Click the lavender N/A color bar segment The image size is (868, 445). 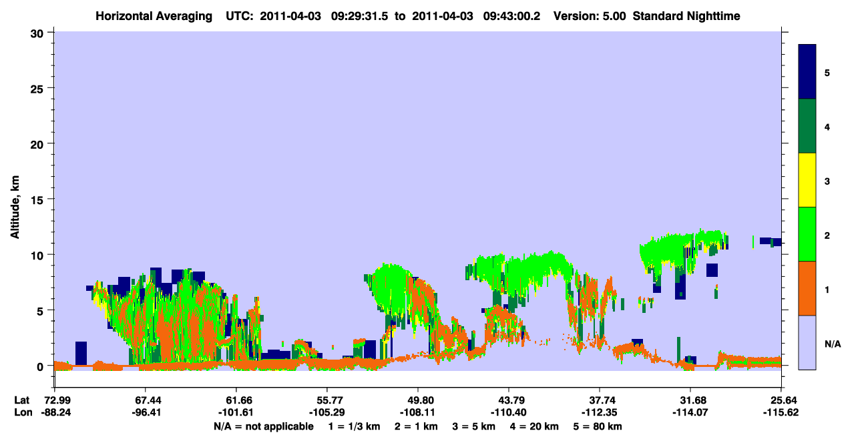807,342
